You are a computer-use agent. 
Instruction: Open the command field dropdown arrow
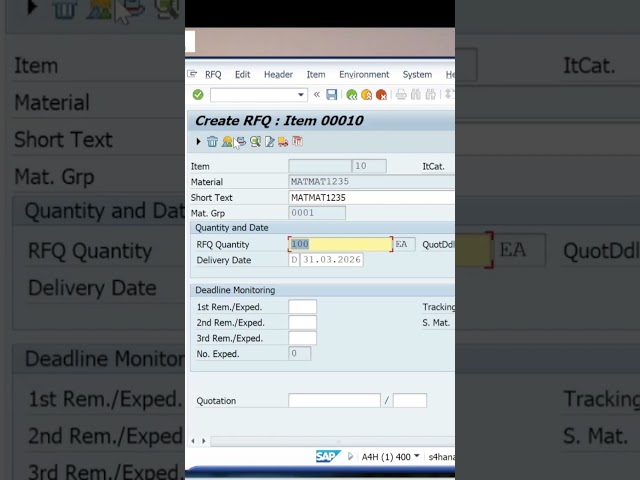301,95
